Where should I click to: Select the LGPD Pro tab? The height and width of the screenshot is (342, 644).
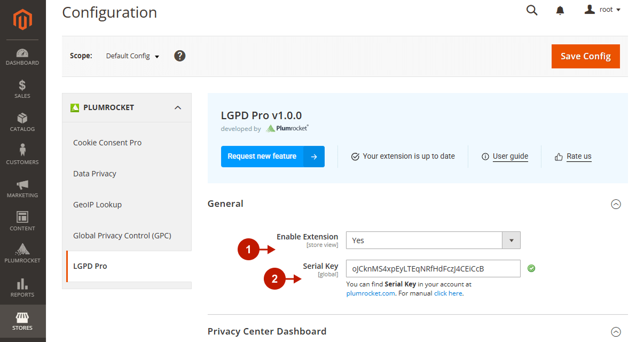(128, 266)
